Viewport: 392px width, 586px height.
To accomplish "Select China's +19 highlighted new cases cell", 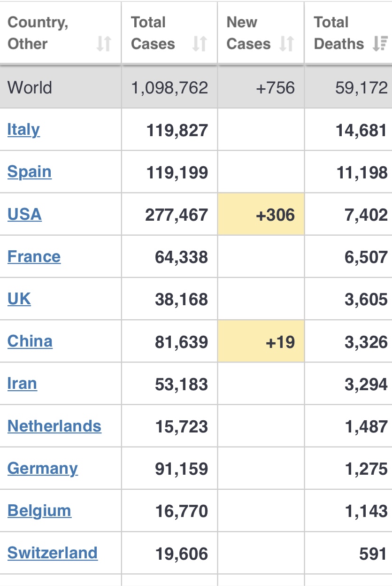I will pos(261,341).
